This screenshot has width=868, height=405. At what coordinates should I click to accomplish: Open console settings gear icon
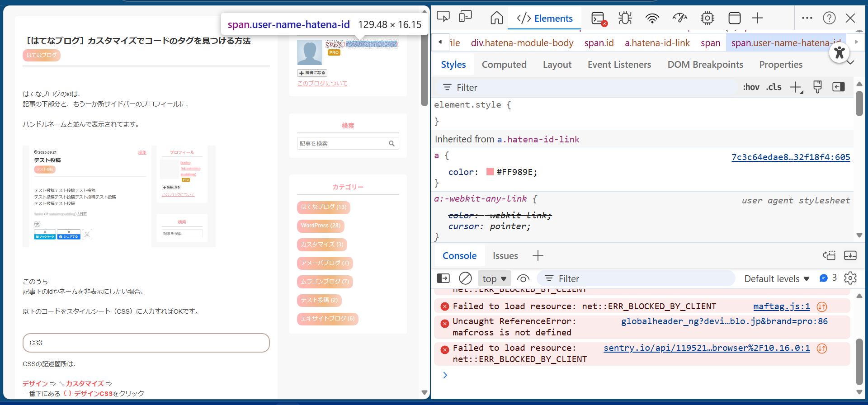tap(850, 278)
